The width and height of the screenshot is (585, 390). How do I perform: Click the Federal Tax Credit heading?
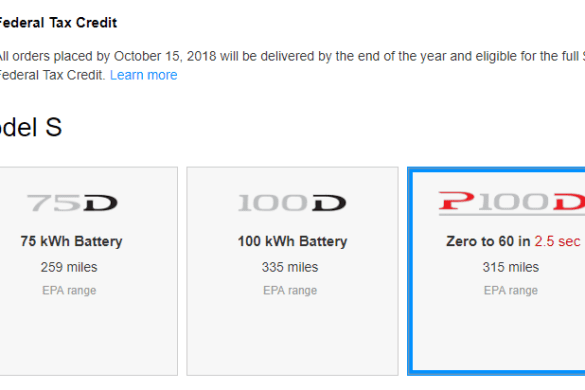coord(58,23)
